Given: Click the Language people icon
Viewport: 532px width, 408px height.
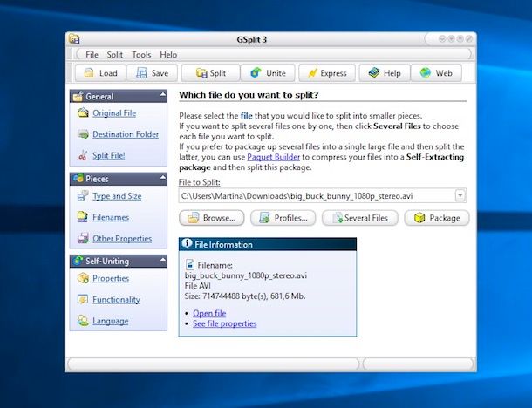Looking at the screenshot, I should click(x=83, y=321).
